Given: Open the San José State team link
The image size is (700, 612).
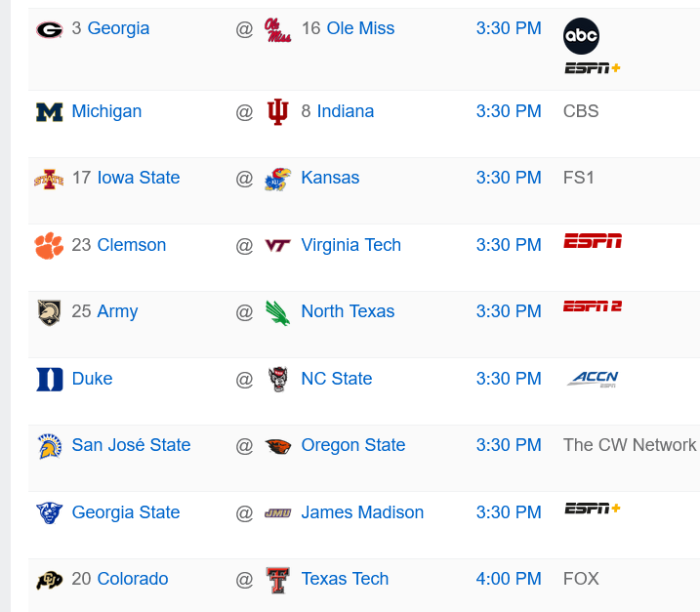Looking at the screenshot, I should [x=131, y=445].
